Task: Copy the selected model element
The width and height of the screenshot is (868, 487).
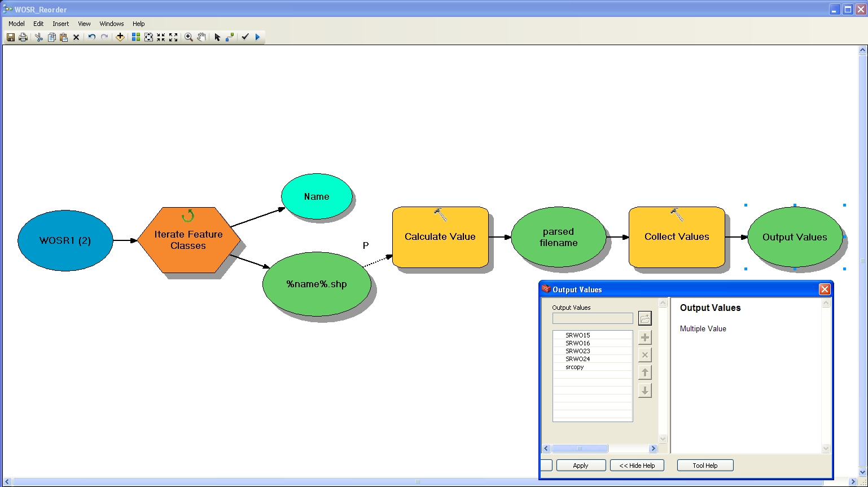Action: tap(51, 37)
